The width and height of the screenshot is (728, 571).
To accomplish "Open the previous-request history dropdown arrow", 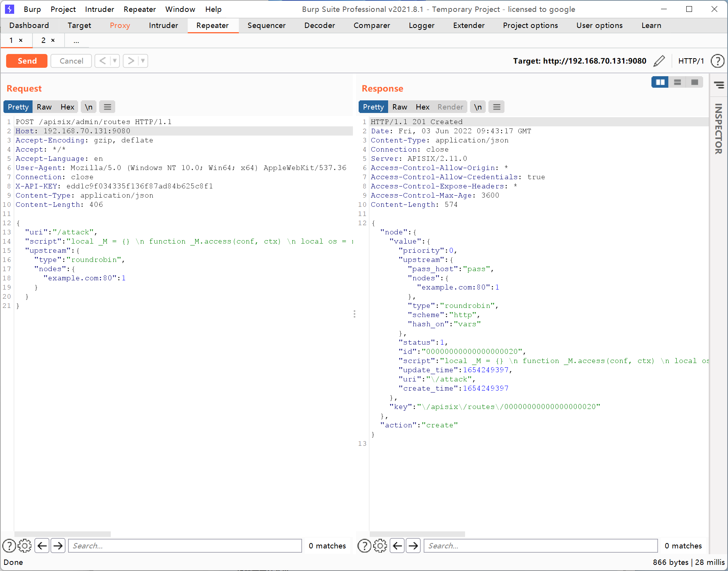I will click(x=115, y=61).
